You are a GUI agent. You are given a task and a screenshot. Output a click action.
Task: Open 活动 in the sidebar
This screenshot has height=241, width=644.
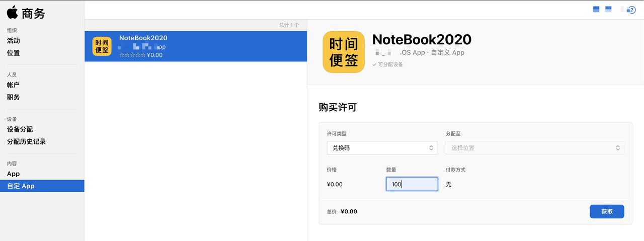14,41
